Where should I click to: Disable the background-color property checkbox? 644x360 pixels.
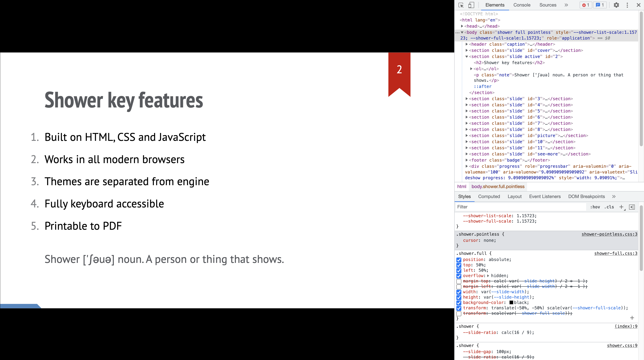(459, 303)
